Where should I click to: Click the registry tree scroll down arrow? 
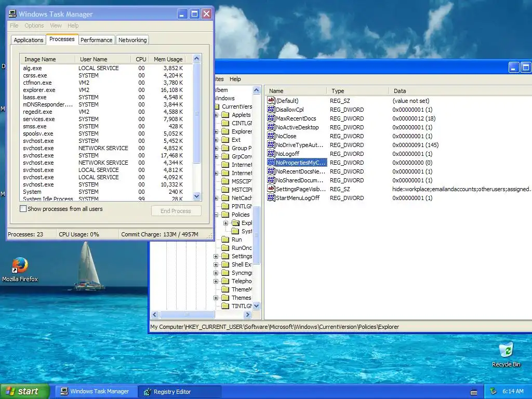click(257, 305)
